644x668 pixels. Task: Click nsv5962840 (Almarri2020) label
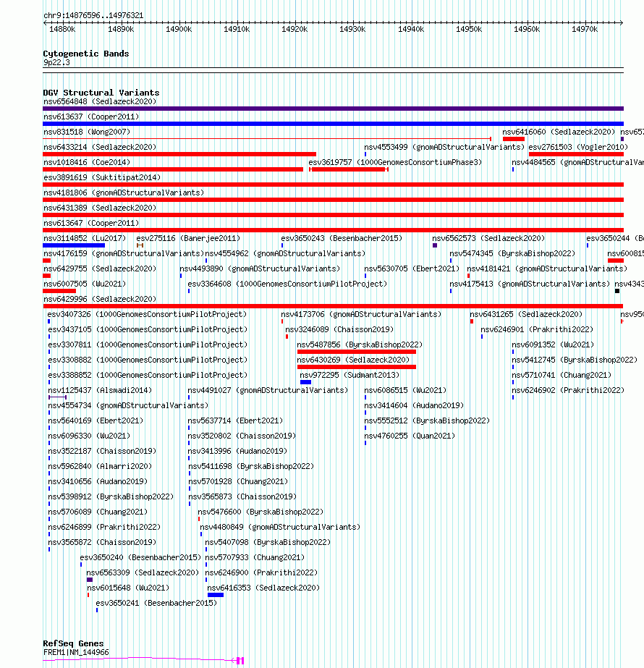(100, 467)
